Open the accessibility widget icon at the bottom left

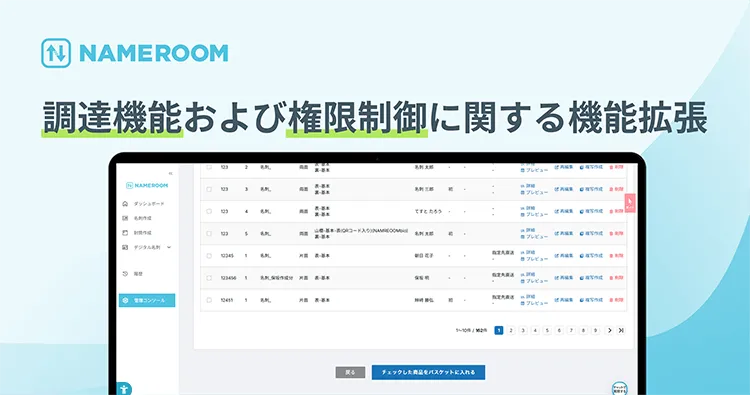[x=124, y=389]
